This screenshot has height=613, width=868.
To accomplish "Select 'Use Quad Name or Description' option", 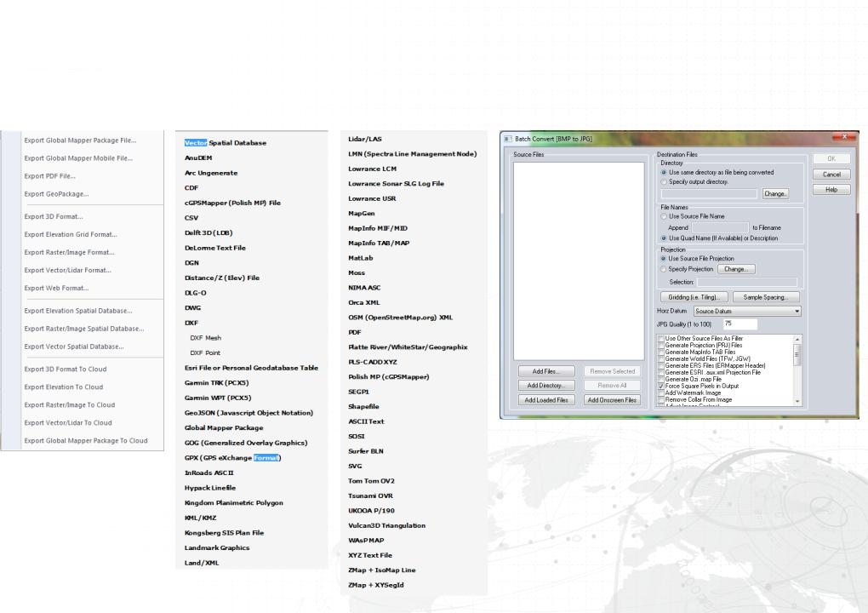I will tap(664, 238).
